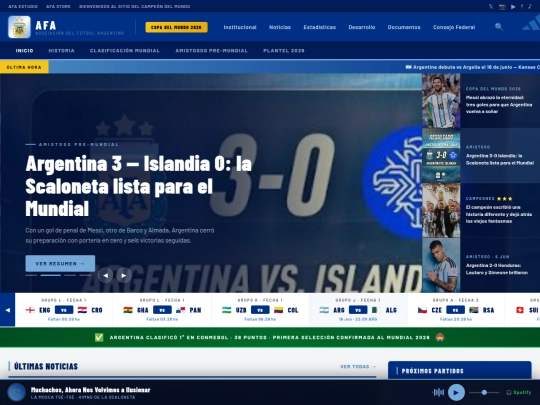
Task: Click the green Argentina clasificó banner
Action: pyautogui.click(x=270, y=338)
